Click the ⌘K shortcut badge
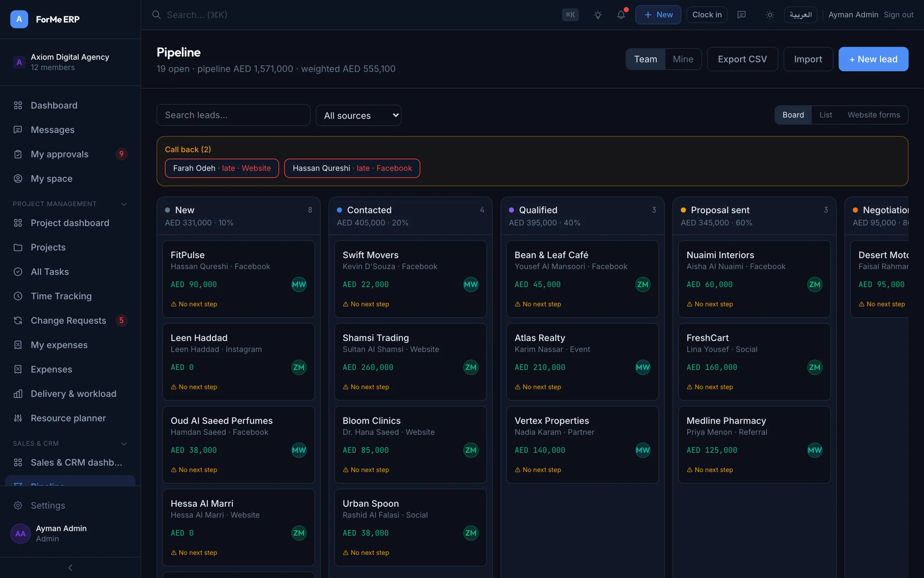 click(570, 15)
